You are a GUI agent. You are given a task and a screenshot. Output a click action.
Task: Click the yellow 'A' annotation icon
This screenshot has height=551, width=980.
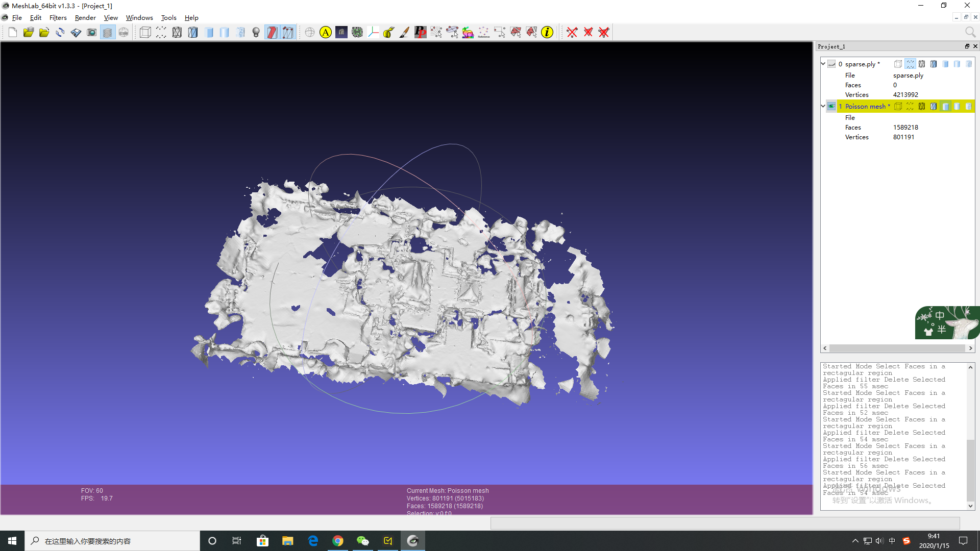click(326, 33)
